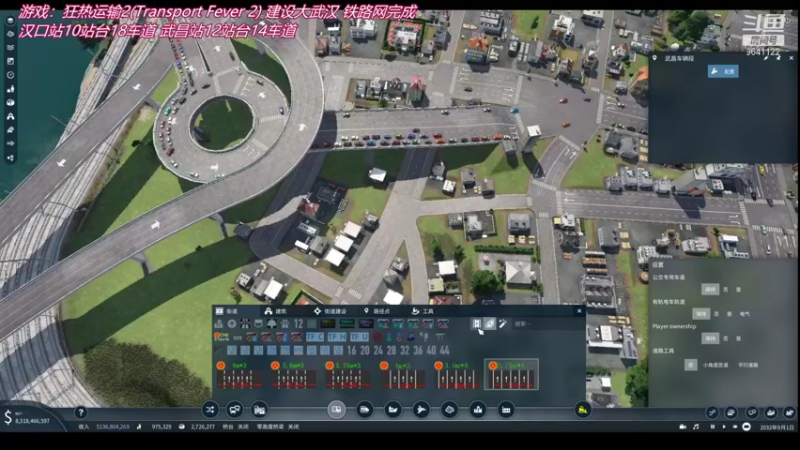Viewport: 800px width, 450px height.
Task: Filter streets by width 24
Action: tap(378, 351)
